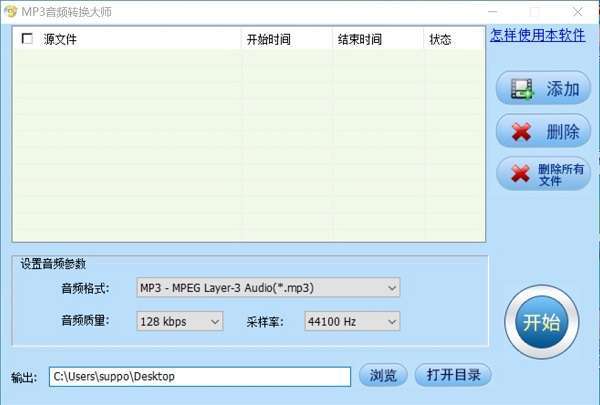Viewport: 600px width, 405px height.
Task: Start conversion with the round 开始 button
Action: (x=541, y=322)
